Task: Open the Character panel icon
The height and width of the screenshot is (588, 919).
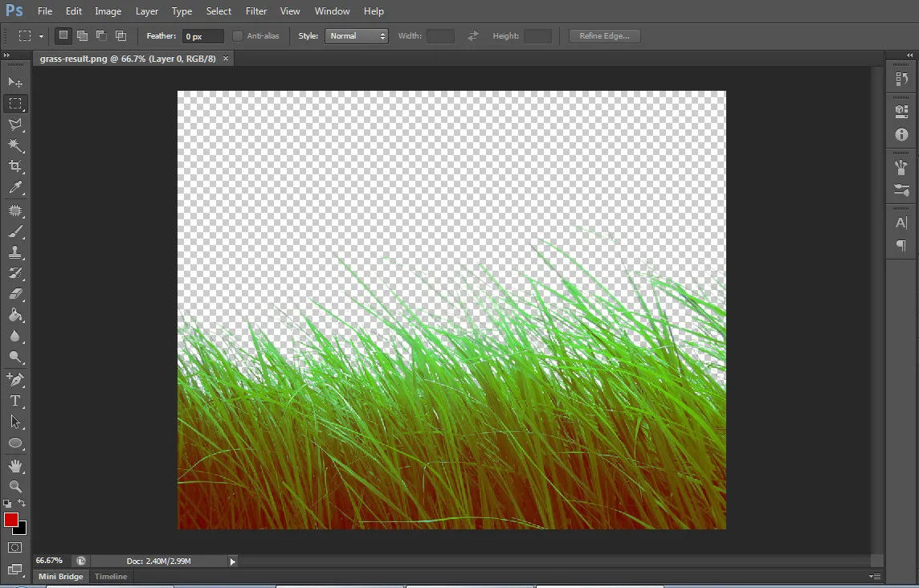Action: (x=901, y=223)
